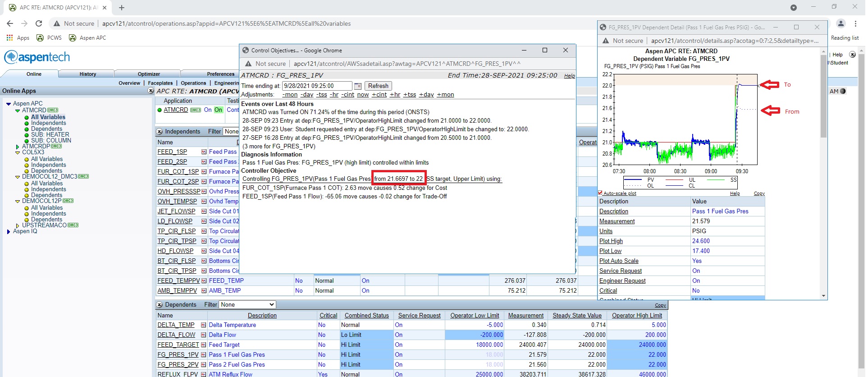
Task: Open trend plot icon for FEED_TEMPPV
Action: tap(204, 281)
